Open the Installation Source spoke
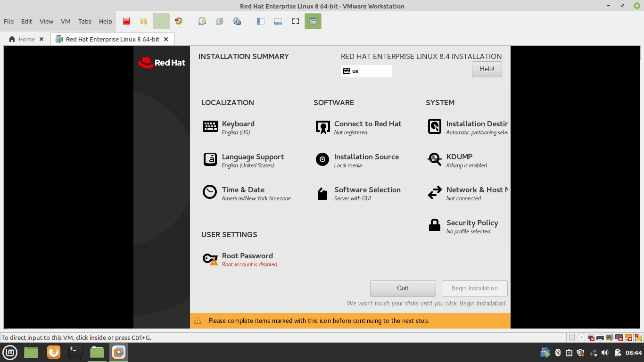The height and width of the screenshot is (362, 644). click(x=357, y=160)
